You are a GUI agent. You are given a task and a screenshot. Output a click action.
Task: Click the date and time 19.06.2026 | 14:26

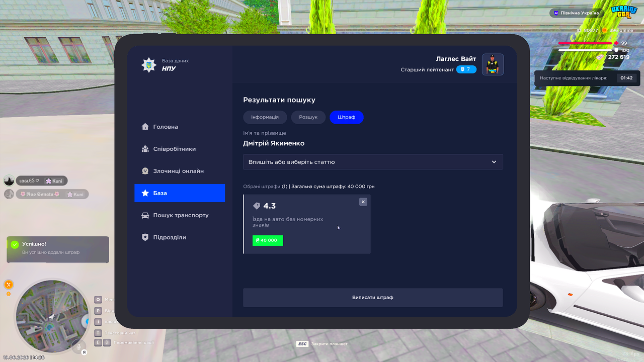(24, 357)
